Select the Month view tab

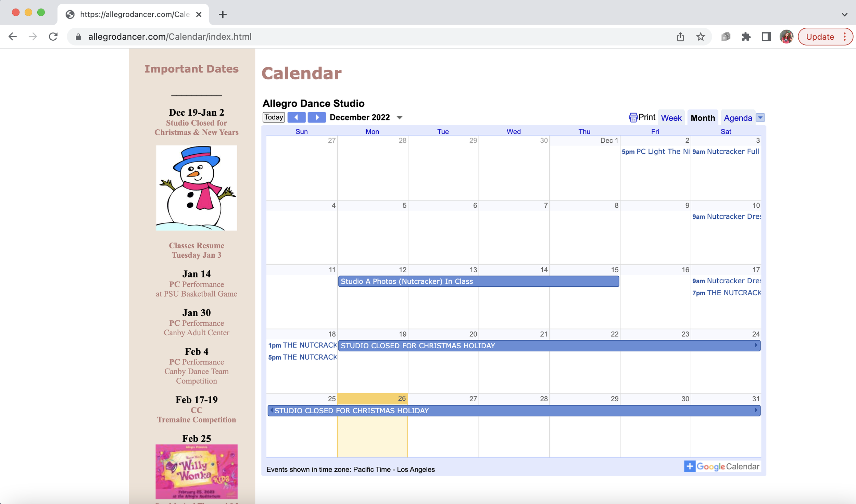(x=703, y=118)
